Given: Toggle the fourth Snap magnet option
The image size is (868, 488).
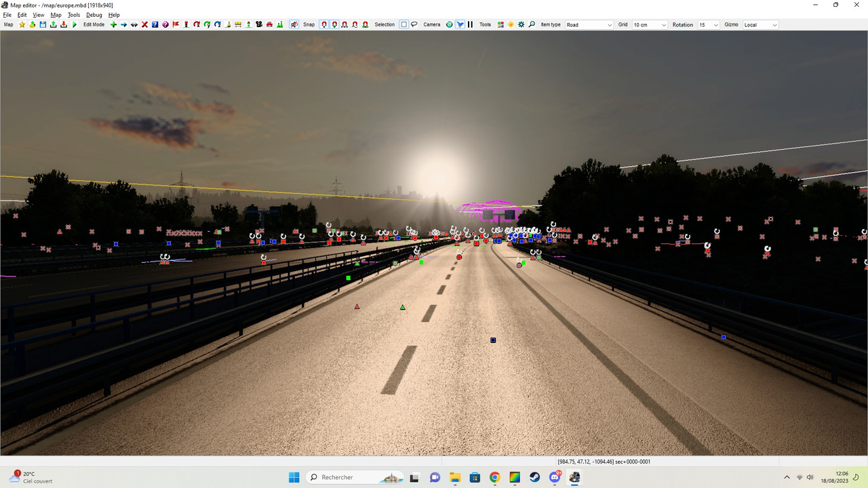Looking at the screenshot, I should point(355,24).
